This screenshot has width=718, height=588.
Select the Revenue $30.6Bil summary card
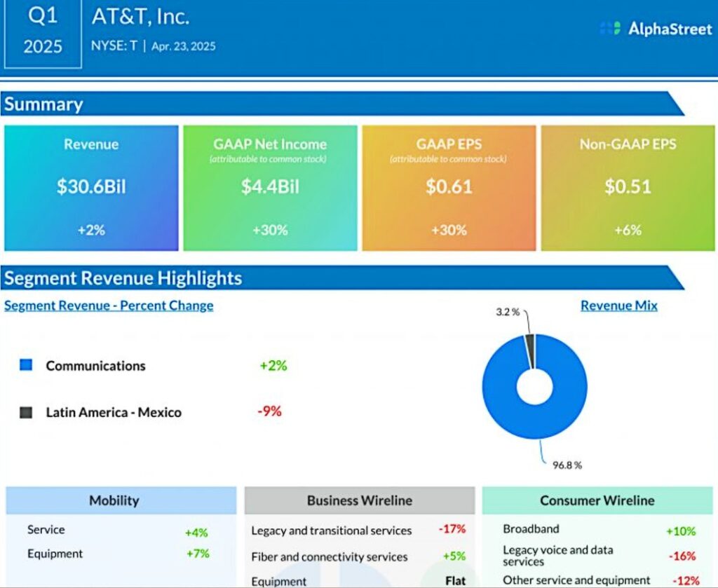point(91,188)
